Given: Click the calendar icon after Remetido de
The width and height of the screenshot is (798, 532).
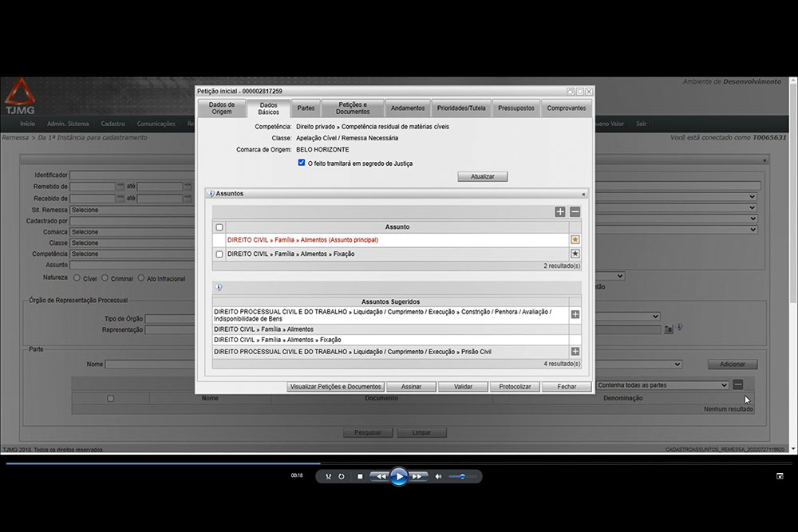Looking at the screenshot, I should point(120,186).
